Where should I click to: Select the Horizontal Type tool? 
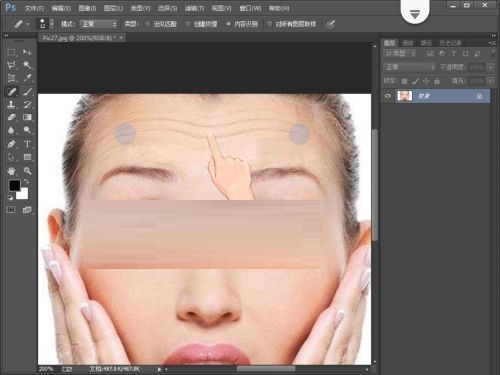pos(27,144)
